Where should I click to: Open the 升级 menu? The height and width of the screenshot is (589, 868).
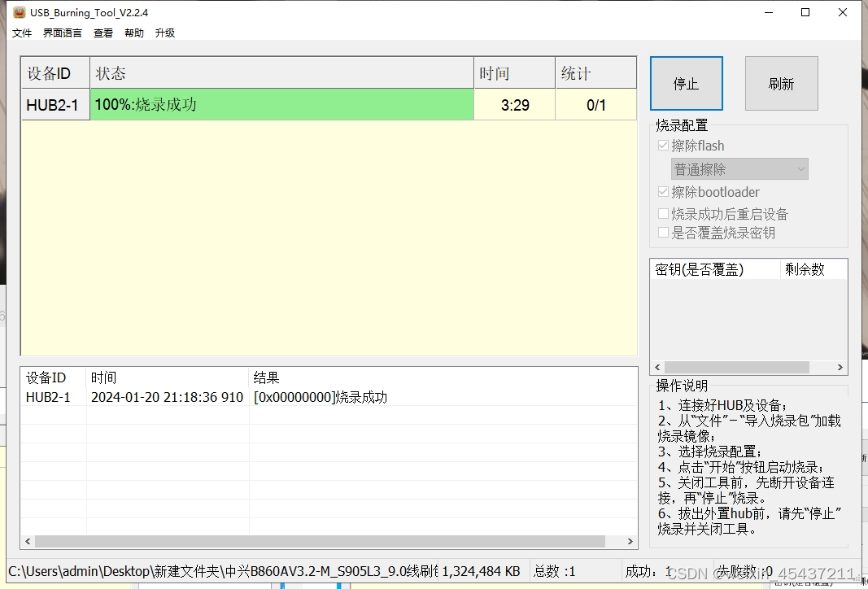165,33
